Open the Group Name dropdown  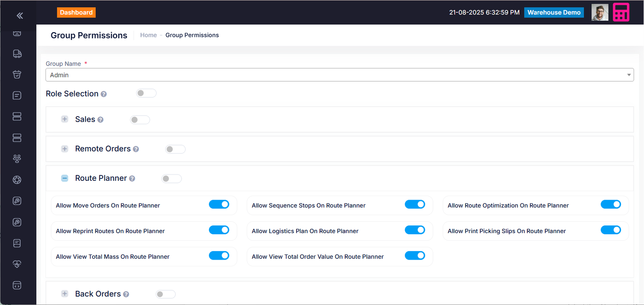click(339, 75)
